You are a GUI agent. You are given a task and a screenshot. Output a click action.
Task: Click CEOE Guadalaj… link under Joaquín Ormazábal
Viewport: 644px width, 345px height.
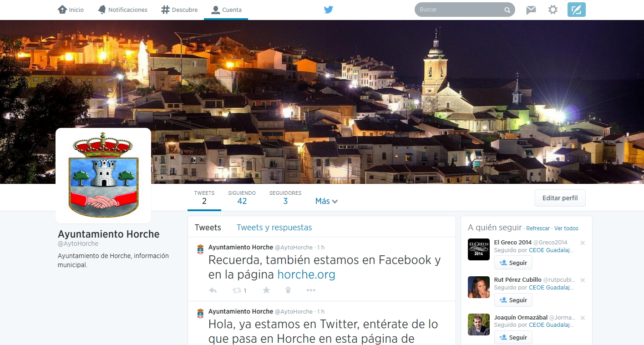tap(551, 325)
